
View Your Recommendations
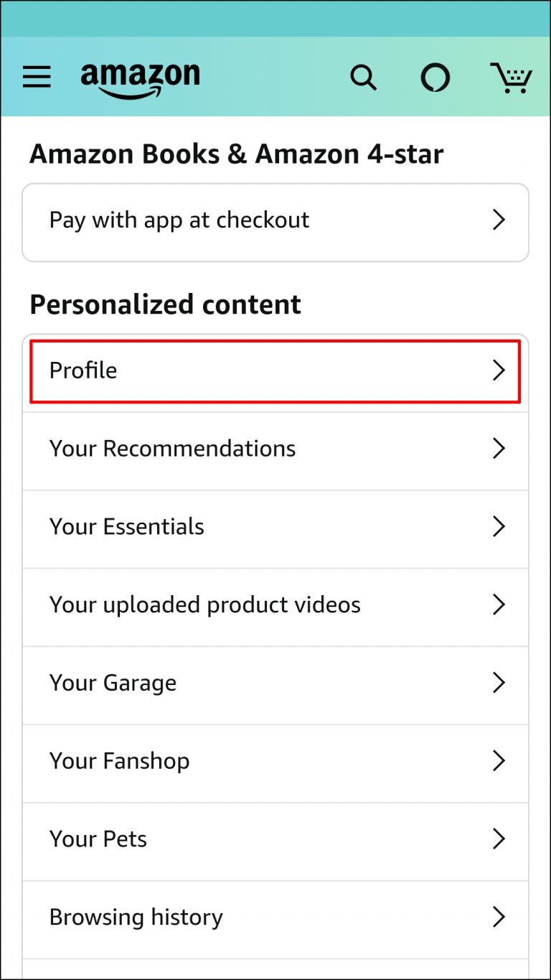pos(172,448)
